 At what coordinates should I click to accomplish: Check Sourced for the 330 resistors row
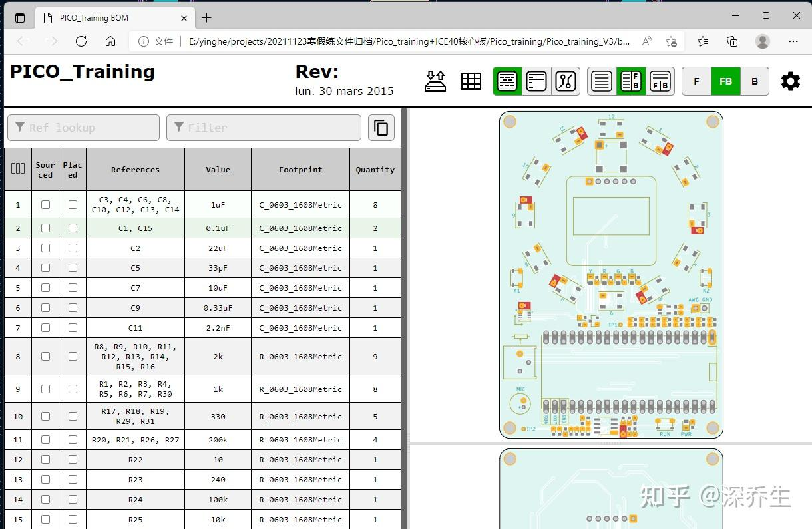pyautogui.click(x=45, y=416)
